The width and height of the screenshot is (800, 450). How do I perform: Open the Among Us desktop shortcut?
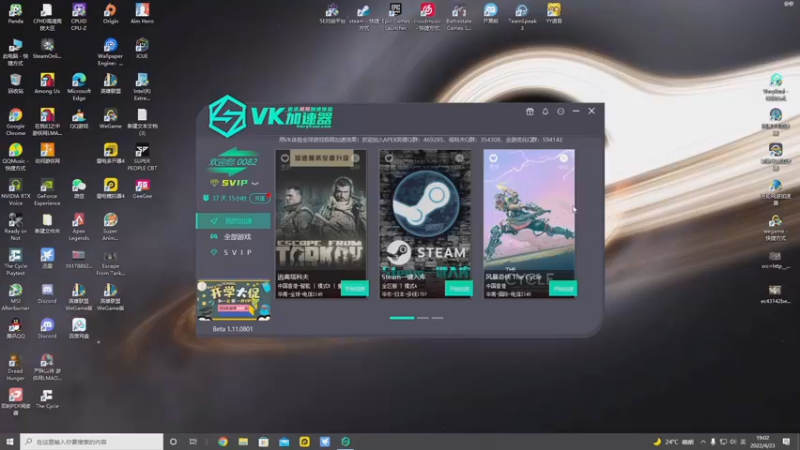click(x=47, y=84)
